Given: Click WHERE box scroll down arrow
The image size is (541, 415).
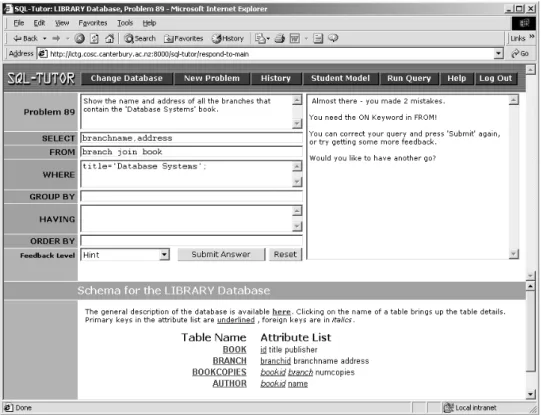Looking at the screenshot, I should (x=297, y=182).
